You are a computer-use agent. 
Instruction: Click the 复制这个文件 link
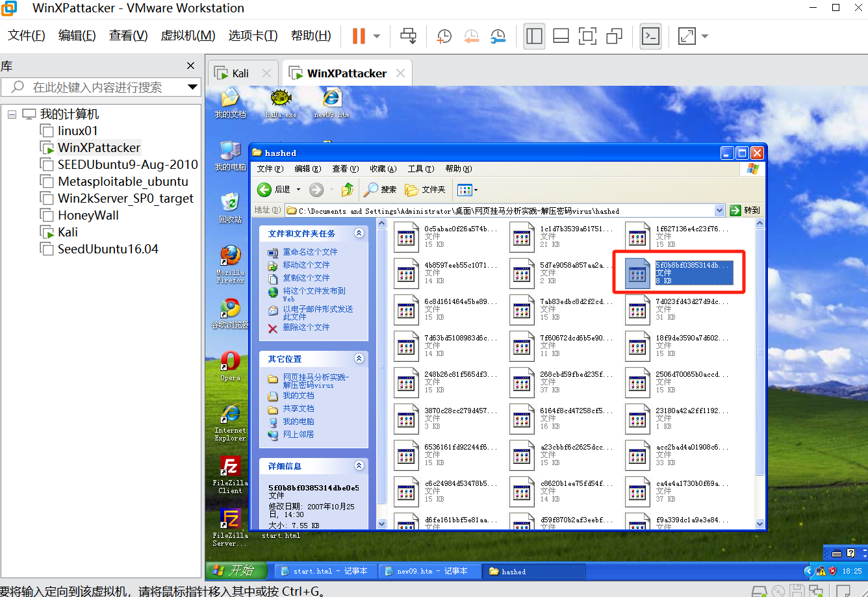click(x=306, y=278)
